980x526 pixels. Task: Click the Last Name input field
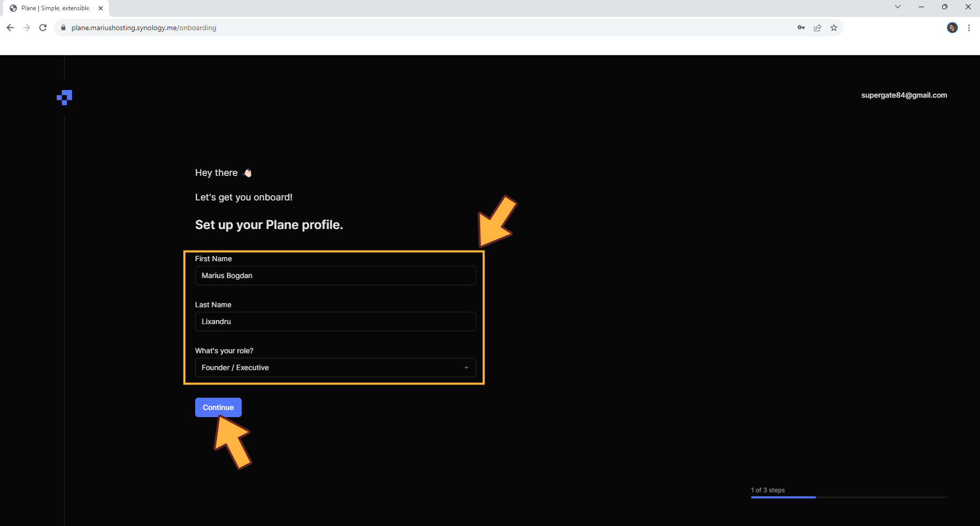335,322
